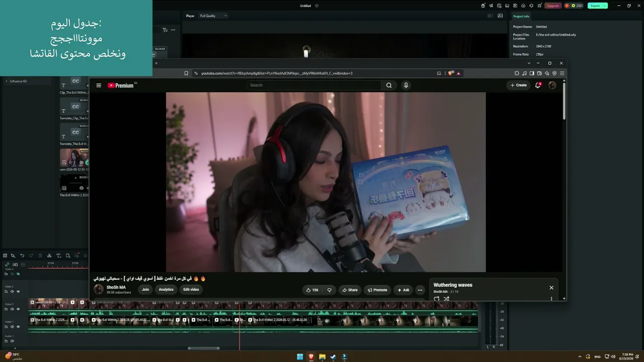
Task: Open the browser extensions puzzle icon
Action: click(517, 73)
